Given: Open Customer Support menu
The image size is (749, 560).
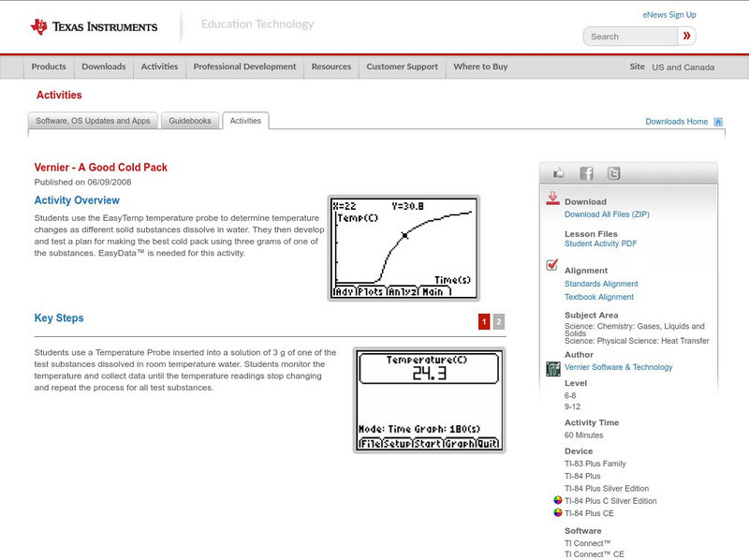Looking at the screenshot, I should tap(403, 66).
